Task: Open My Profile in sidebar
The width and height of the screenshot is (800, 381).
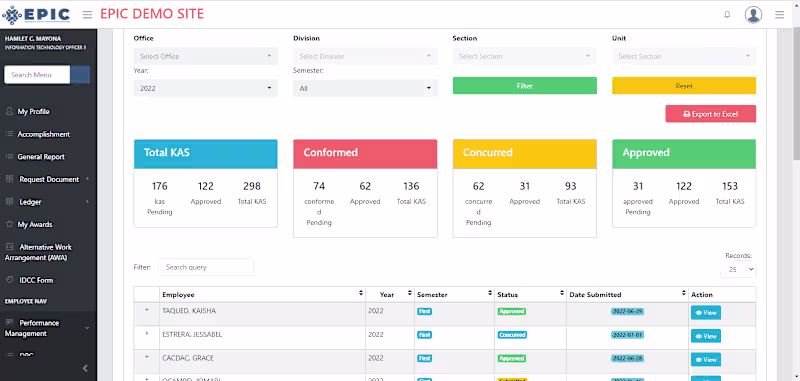Action: [34, 112]
